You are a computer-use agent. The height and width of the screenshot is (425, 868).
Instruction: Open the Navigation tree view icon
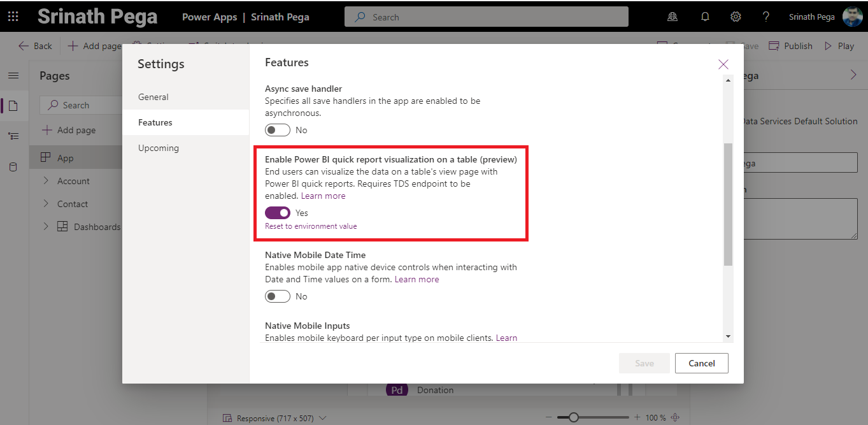tap(13, 136)
